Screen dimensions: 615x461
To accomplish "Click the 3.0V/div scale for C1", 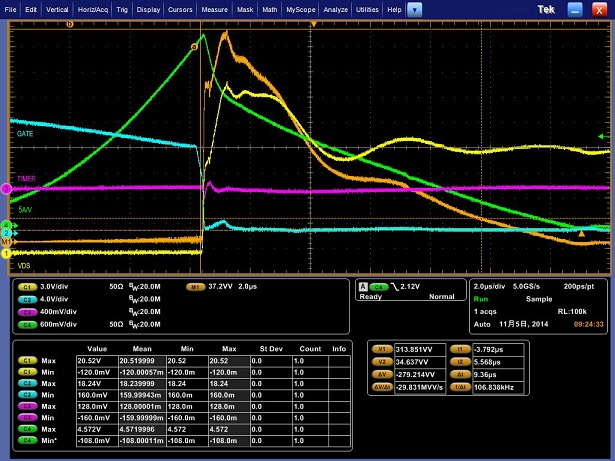I will [54, 287].
